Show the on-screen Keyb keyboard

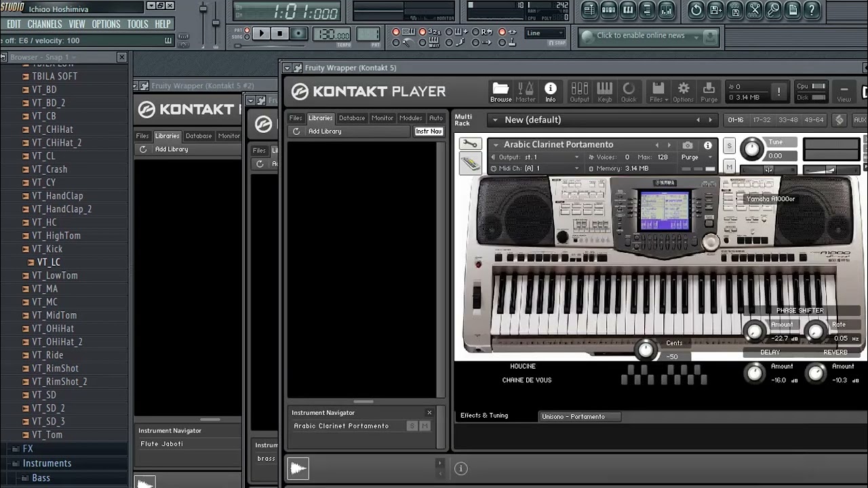point(604,91)
